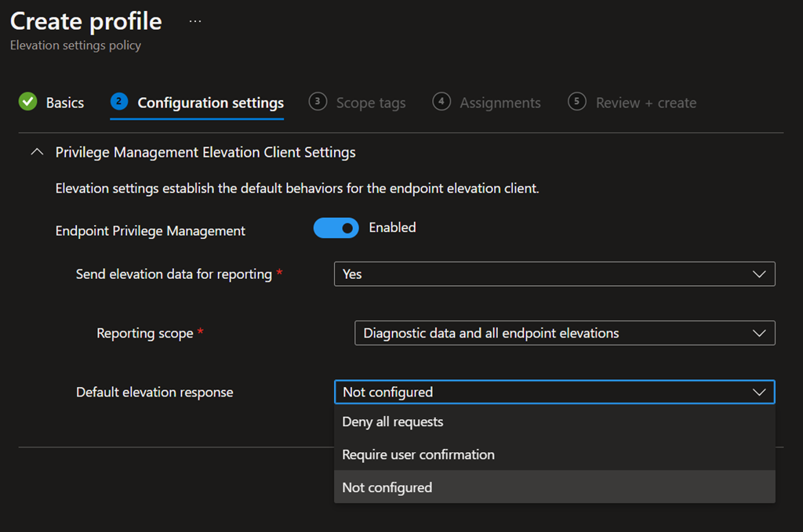The image size is (803, 532).
Task: Select Deny all requests option
Action: coord(393,422)
